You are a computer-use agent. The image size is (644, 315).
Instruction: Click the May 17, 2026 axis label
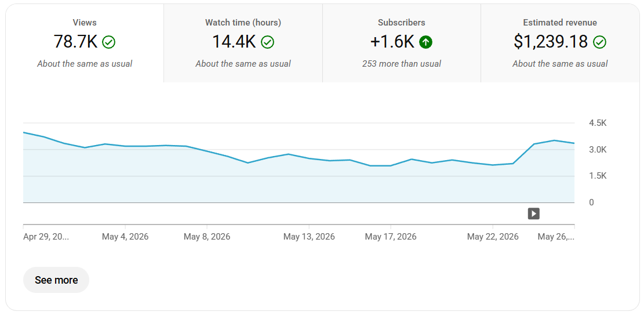pyautogui.click(x=391, y=237)
